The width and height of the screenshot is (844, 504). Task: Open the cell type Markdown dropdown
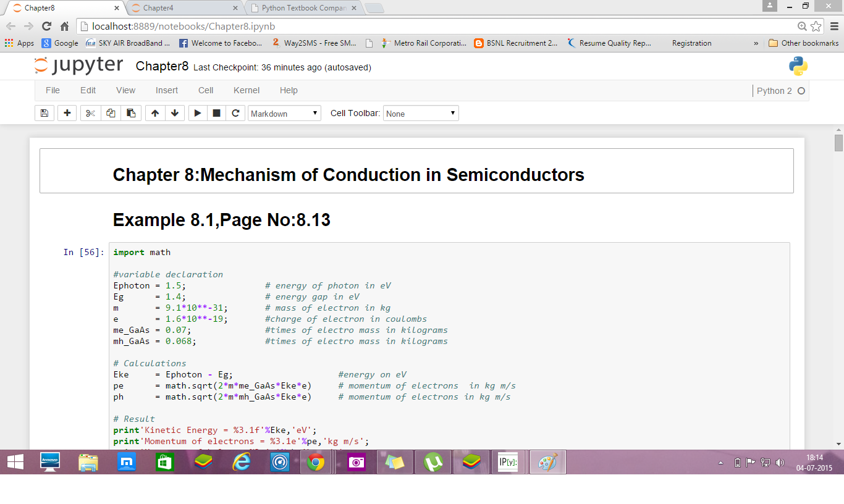point(284,114)
